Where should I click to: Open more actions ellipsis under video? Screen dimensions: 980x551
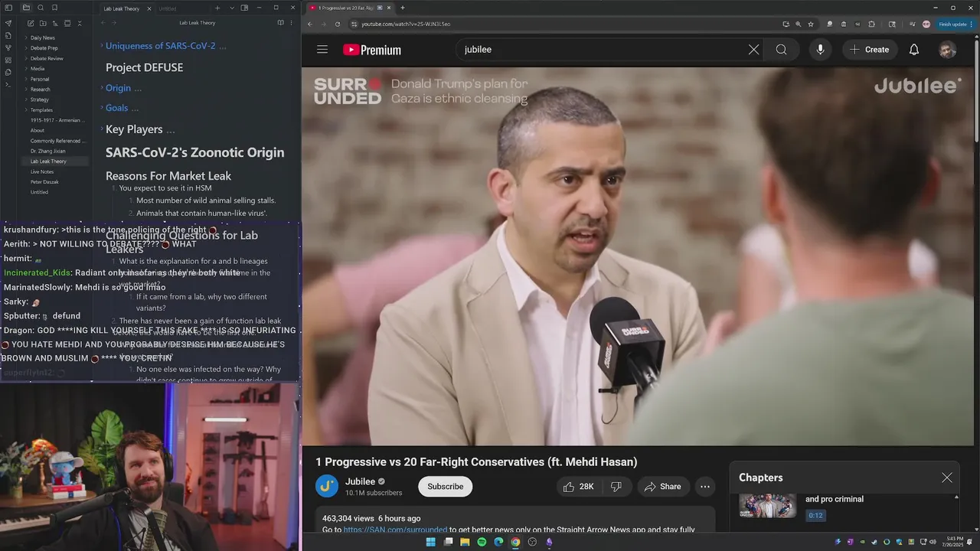(x=705, y=487)
